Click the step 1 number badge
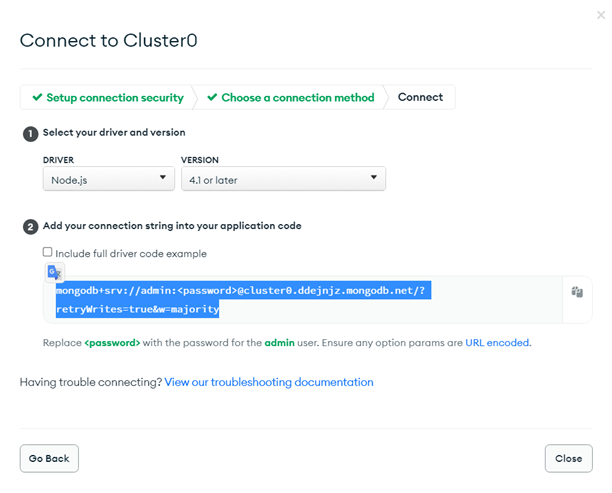Screen dimensions: 612x493 pos(31,133)
